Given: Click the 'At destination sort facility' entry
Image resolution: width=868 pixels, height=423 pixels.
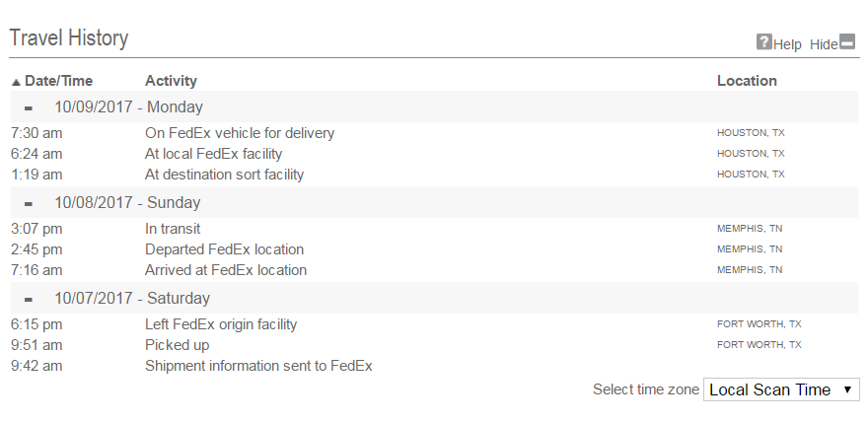Looking at the screenshot, I should coord(224,175).
